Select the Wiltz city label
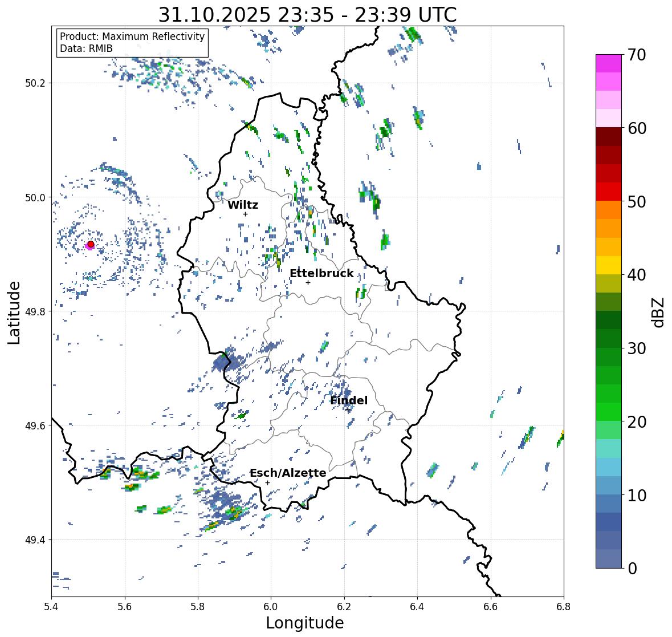 coord(243,205)
